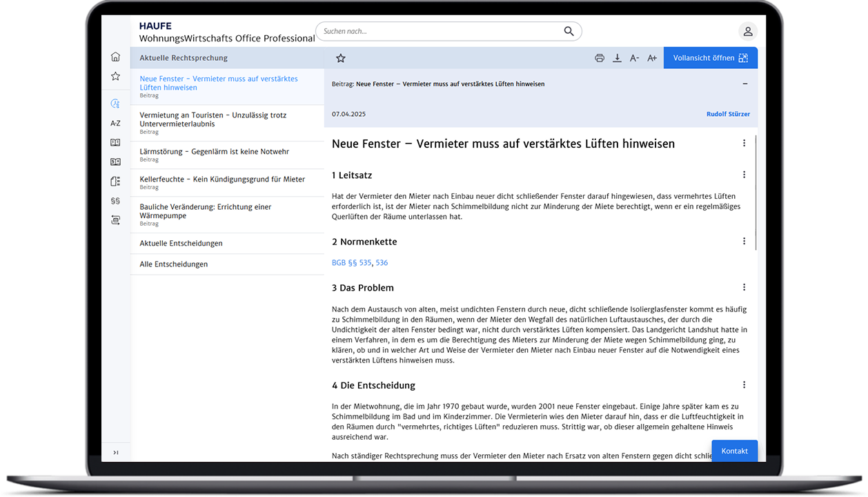Decrease font size with A- icon
The height and width of the screenshot is (497, 868).
click(x=635, y=58)
